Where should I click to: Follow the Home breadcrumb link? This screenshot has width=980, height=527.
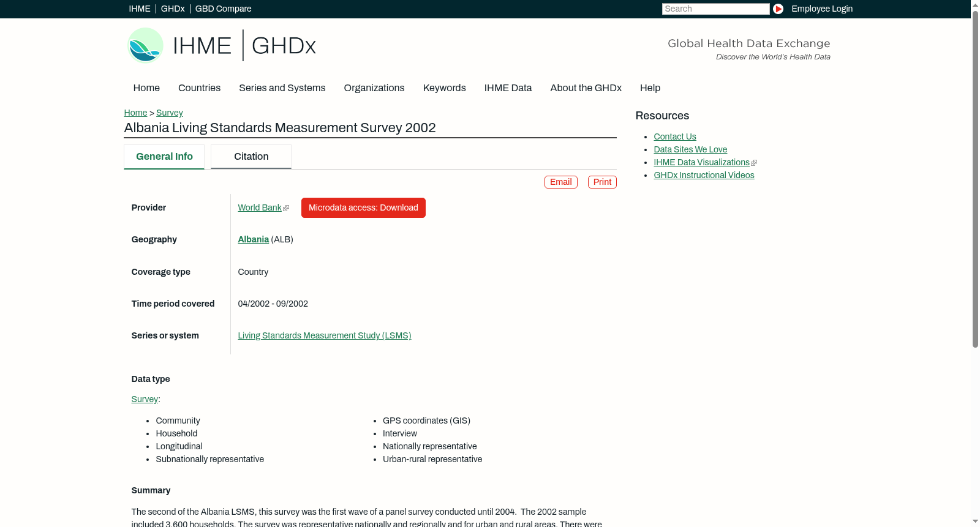pyautogui.click(x=135, y=113)
